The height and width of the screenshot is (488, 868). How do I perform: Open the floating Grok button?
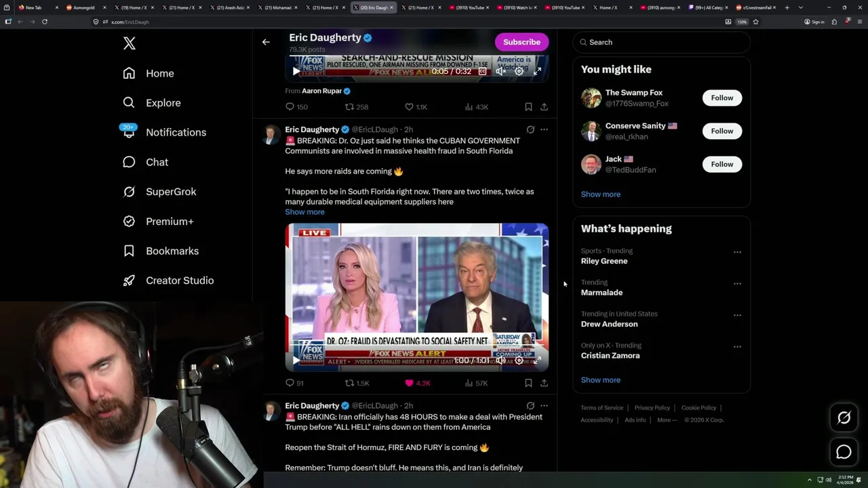click(x=844, y=418)
